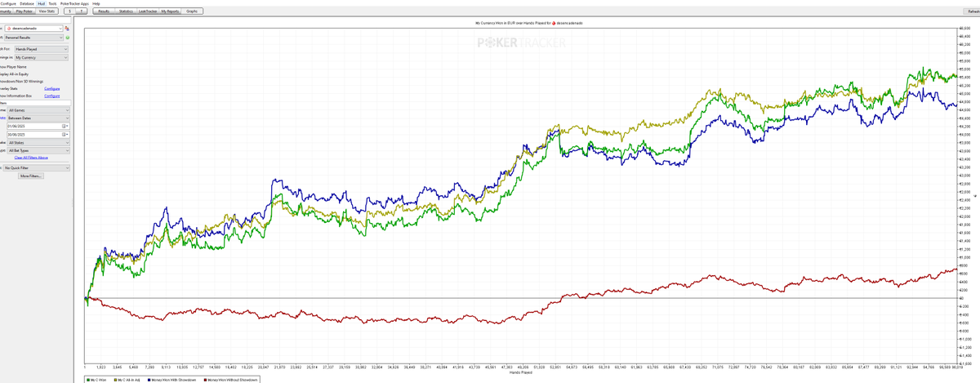Open the player selection icon beside the name dropdown

click(x=67, y=28)
